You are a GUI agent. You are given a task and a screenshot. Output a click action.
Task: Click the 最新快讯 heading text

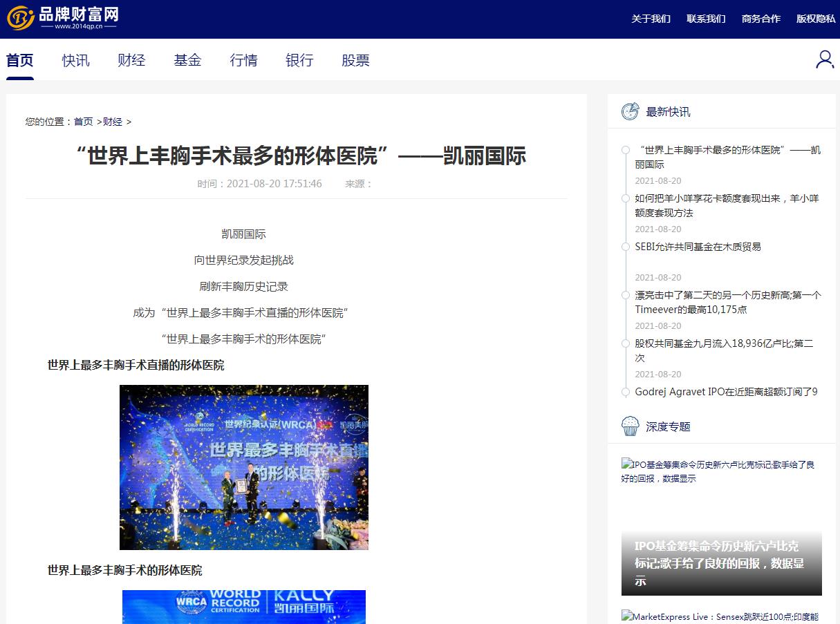[668, 112]
